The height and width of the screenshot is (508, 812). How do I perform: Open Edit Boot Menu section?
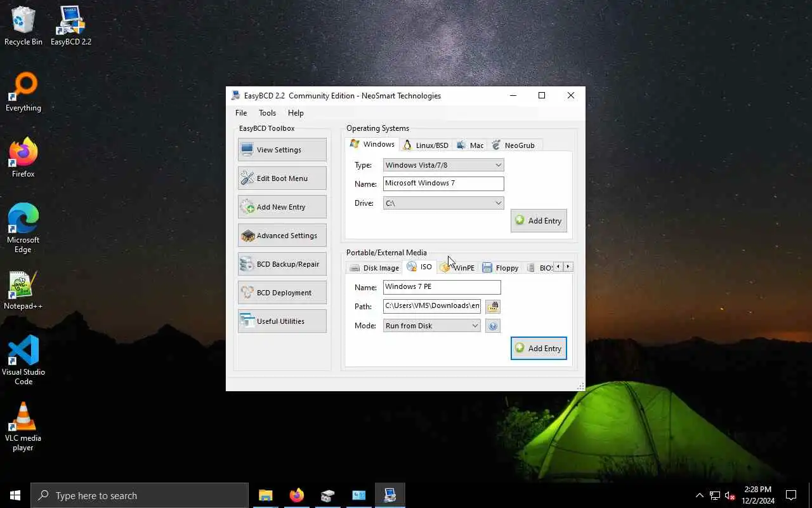(282, 178)
